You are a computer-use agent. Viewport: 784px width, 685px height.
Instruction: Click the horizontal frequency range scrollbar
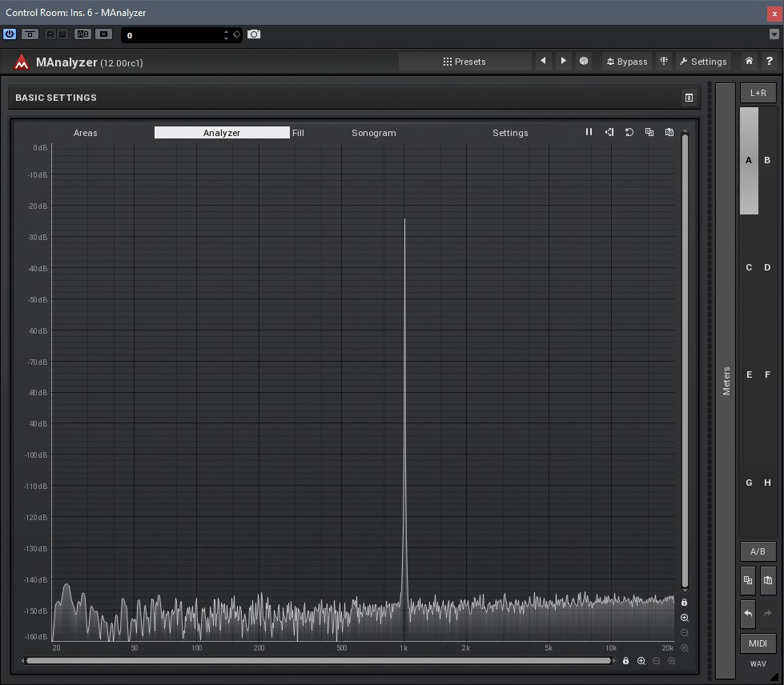(x=319, y=660)
